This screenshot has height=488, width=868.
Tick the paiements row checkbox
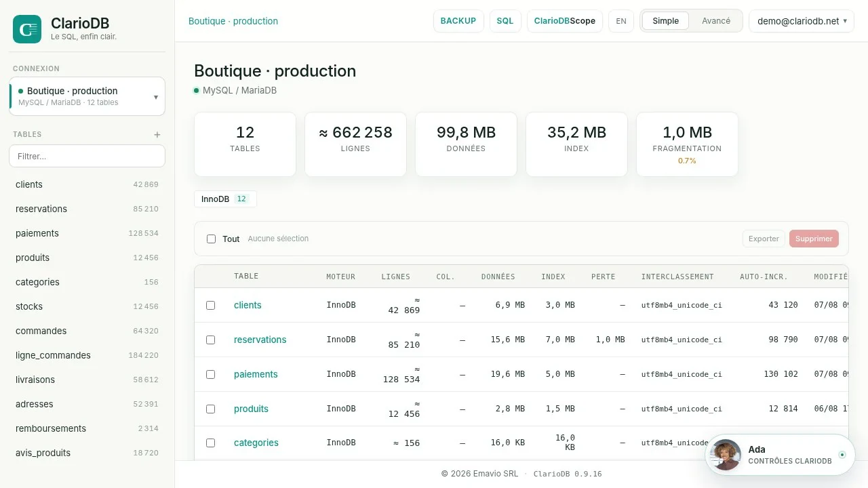[210, 374]
